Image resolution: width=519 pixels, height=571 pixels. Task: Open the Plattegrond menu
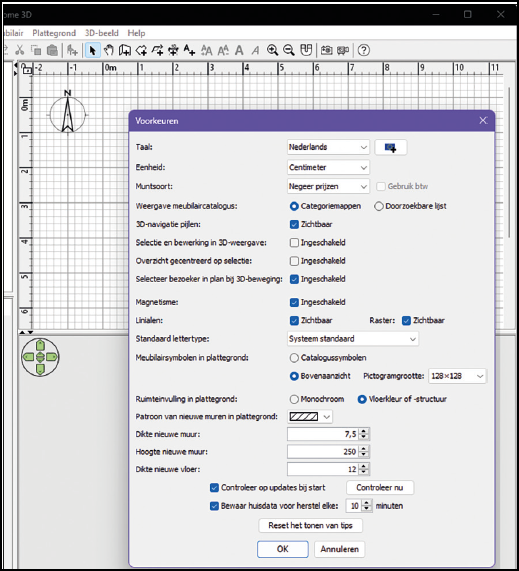tap(54, 33)
